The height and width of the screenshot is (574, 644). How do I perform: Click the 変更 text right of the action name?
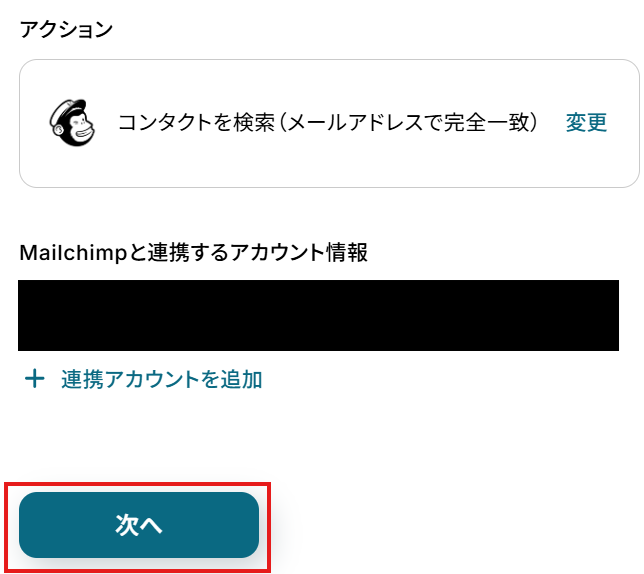click(586, 122)
